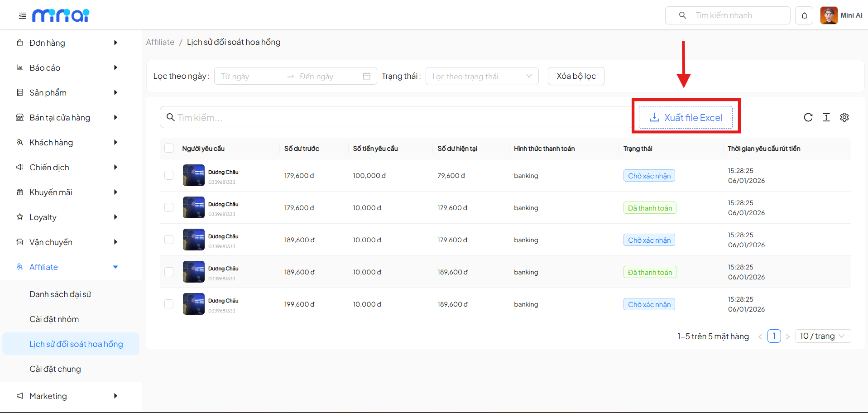The width and height of the screenshot is (868, 413).
Task: Click the Mini AI user avatar
Action: click(829, 15)
